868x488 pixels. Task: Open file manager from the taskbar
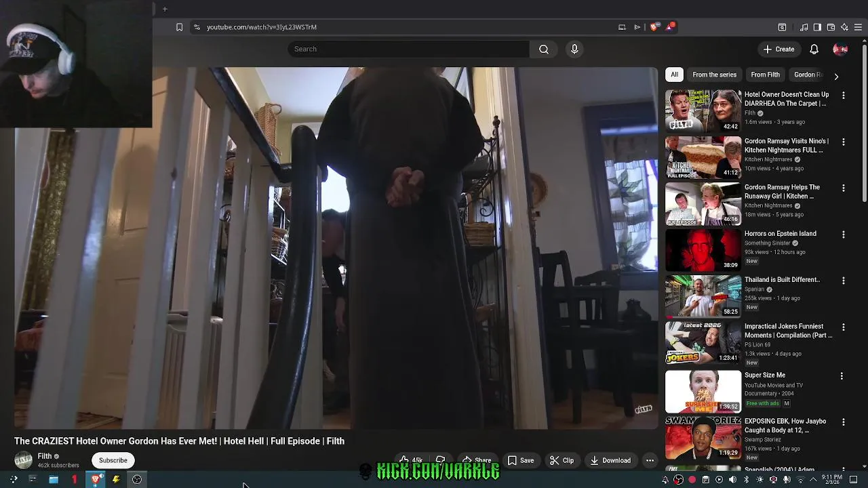pos(53,479)
